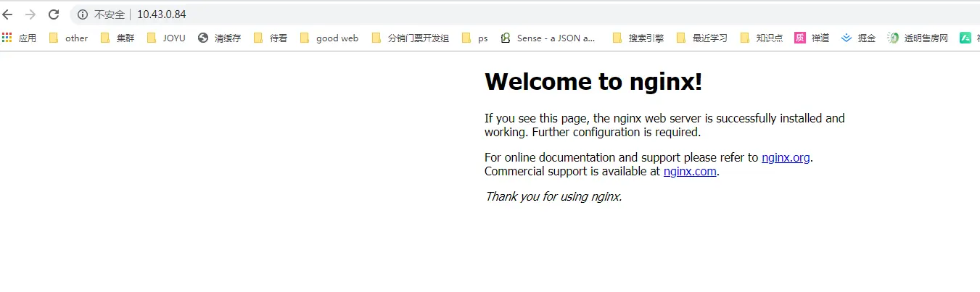Open the 知识点 bookmark folder

tap(762, 38)
